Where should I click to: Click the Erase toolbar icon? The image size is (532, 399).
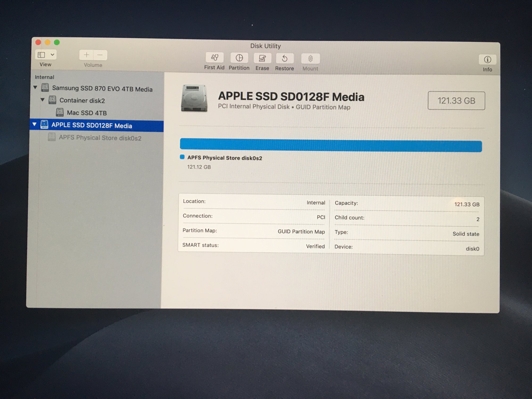tap(262, 58)
